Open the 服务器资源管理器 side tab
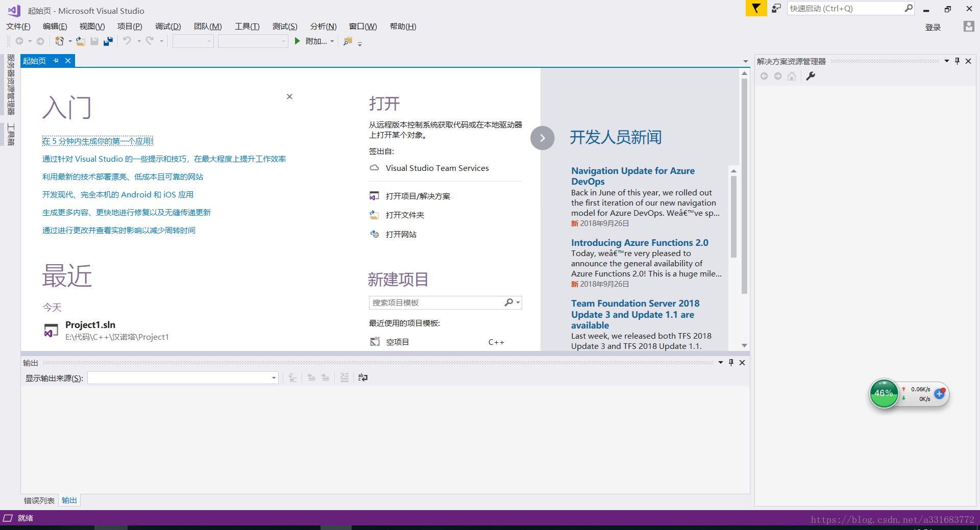980x530 pixels. (10, 85)
